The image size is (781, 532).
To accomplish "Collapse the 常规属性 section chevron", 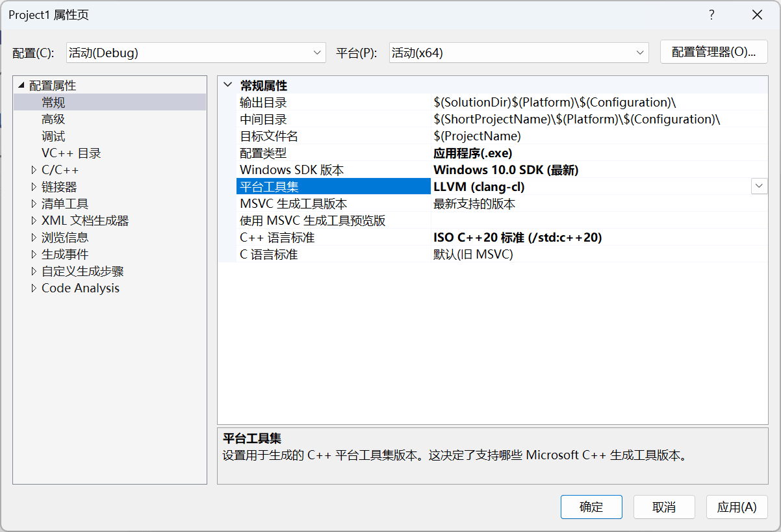I will coord(227,85).
